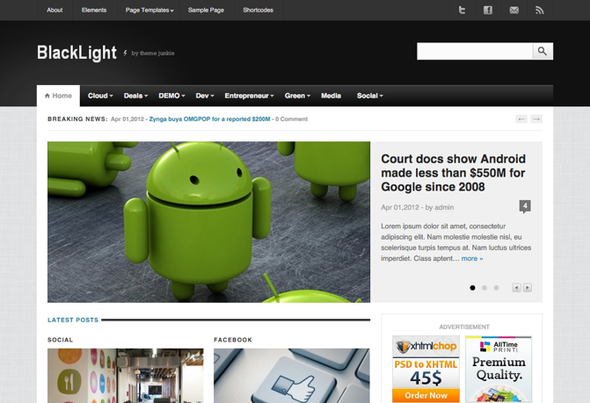Click the email envelope icon
This screenshot has height=403, width=590.
click(x=514, y=10)
